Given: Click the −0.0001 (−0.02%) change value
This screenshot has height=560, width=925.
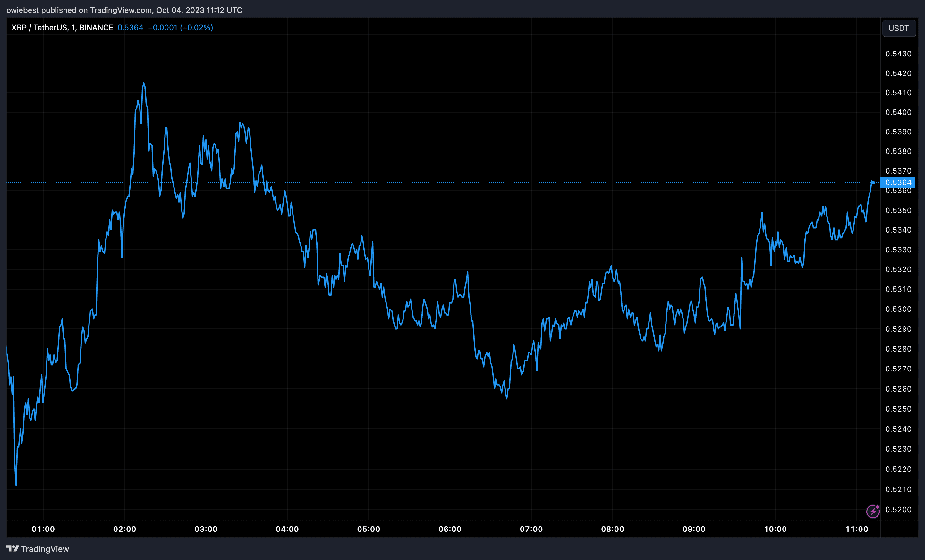Looking at the screenshot, I should click(x=180, y=27).
